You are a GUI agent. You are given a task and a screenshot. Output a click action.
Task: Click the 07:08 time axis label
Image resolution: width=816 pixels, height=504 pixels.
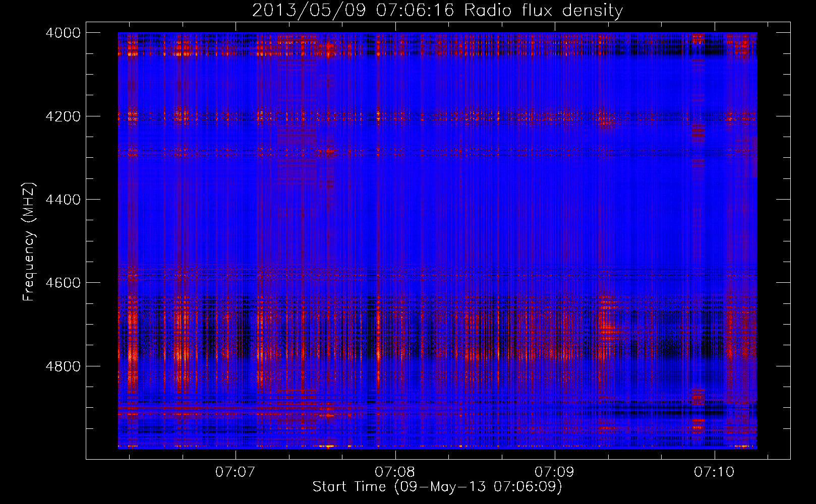395,472
